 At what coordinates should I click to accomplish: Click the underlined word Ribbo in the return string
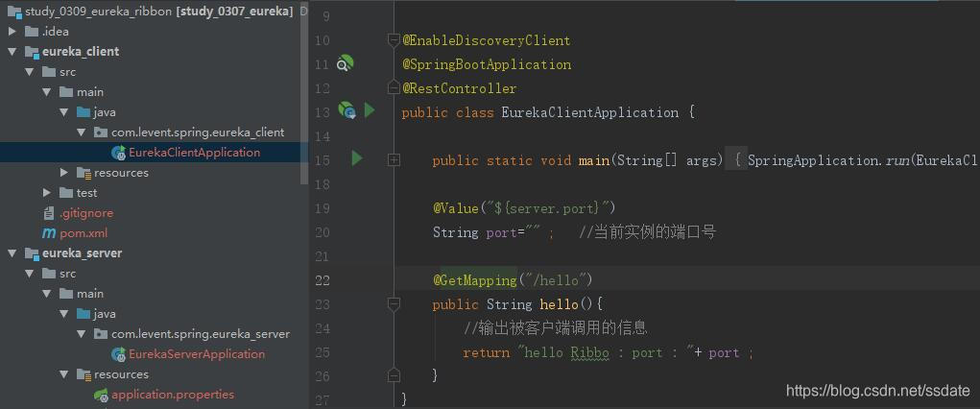[590, 352]
